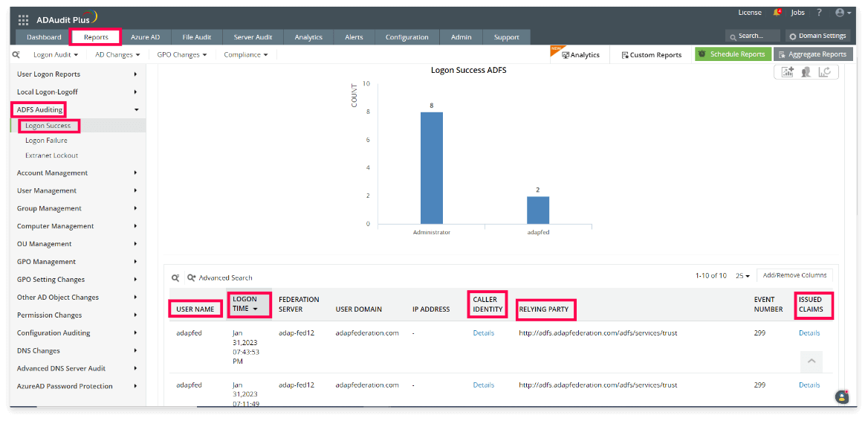Open the GPO Changes dropdown

181,55
